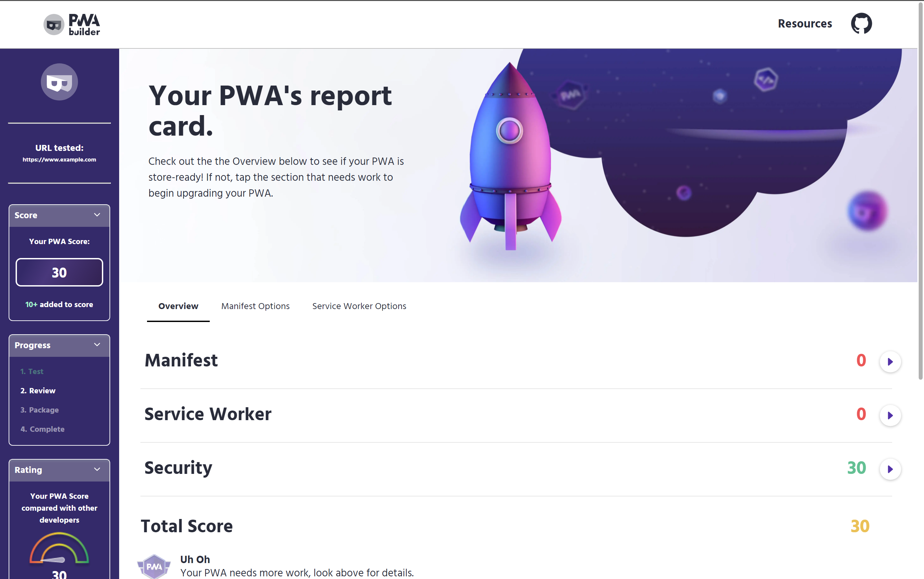Viewport: 924px width, 579px height.
Task: Select the Overview tab
Action: (178, 306)
